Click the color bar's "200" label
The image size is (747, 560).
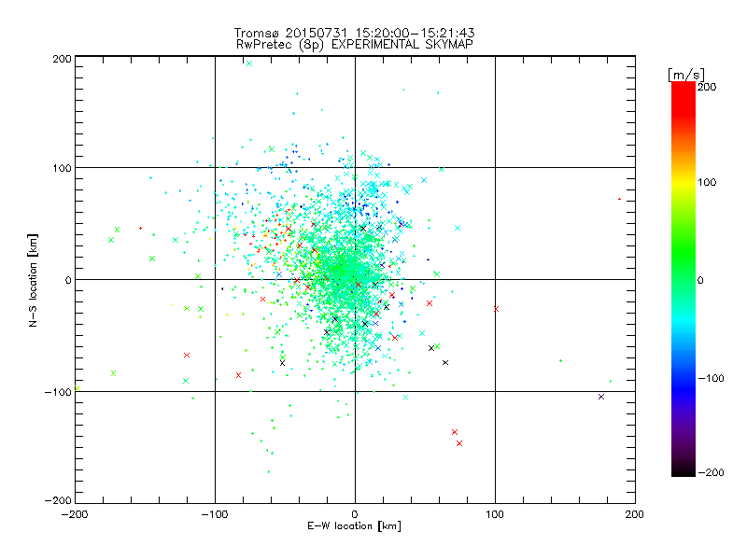pyautogui.click(x=707, y=87)
